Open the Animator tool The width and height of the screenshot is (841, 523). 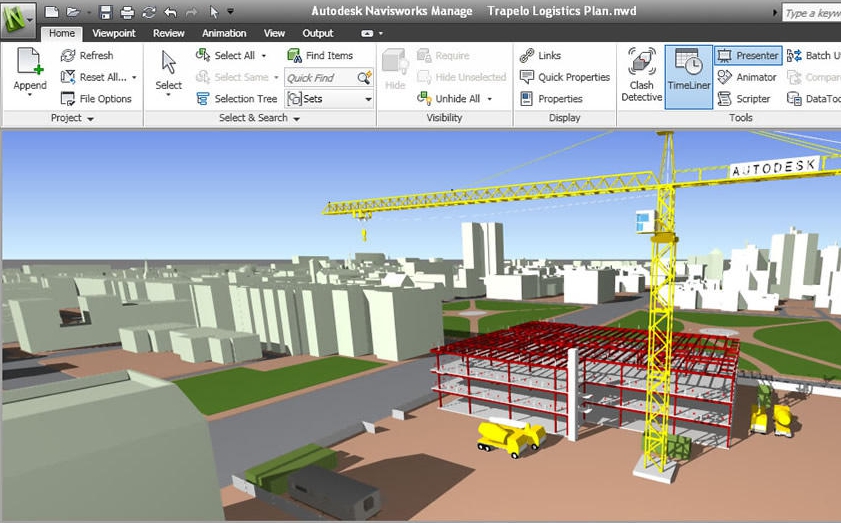click(x=747, y=77)
